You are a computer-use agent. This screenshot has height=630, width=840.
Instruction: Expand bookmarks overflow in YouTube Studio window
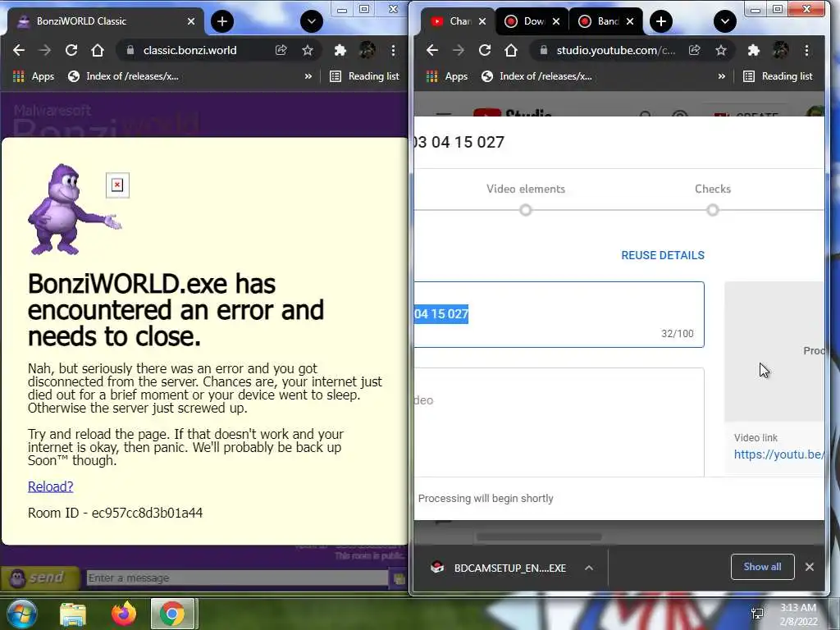[x=722, y=76]
